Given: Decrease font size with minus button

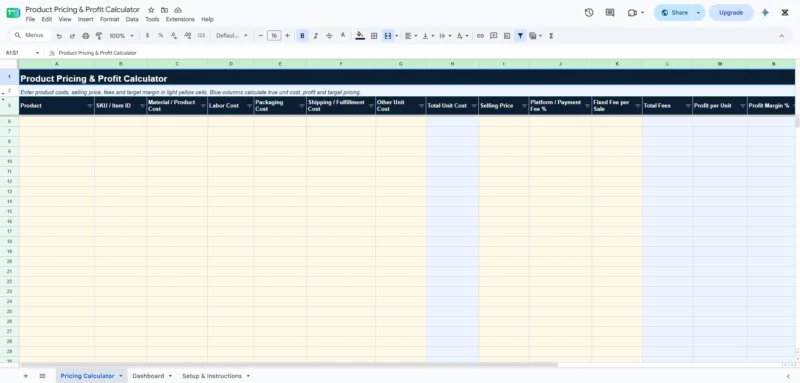Looking at the screenshot, I should (261, 36).
